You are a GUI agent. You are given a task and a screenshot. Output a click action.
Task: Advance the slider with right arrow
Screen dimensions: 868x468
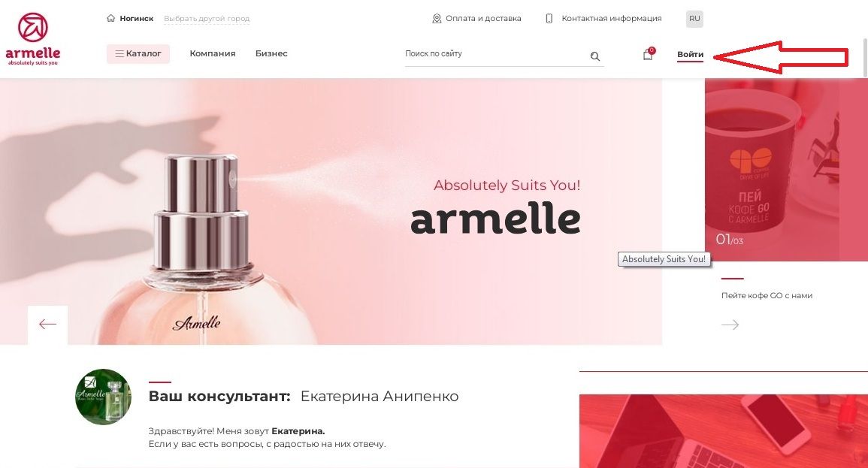[730, 325]
